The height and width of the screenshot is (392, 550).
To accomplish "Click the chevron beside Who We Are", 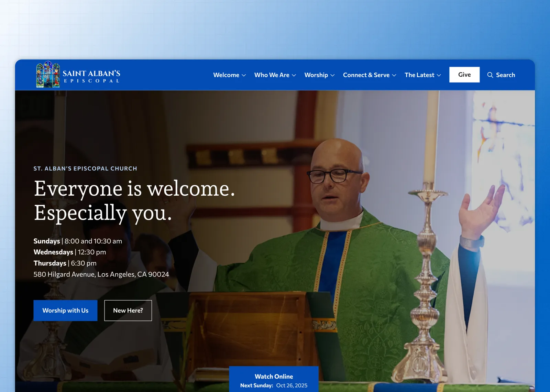I will click(x=294, y=75).
